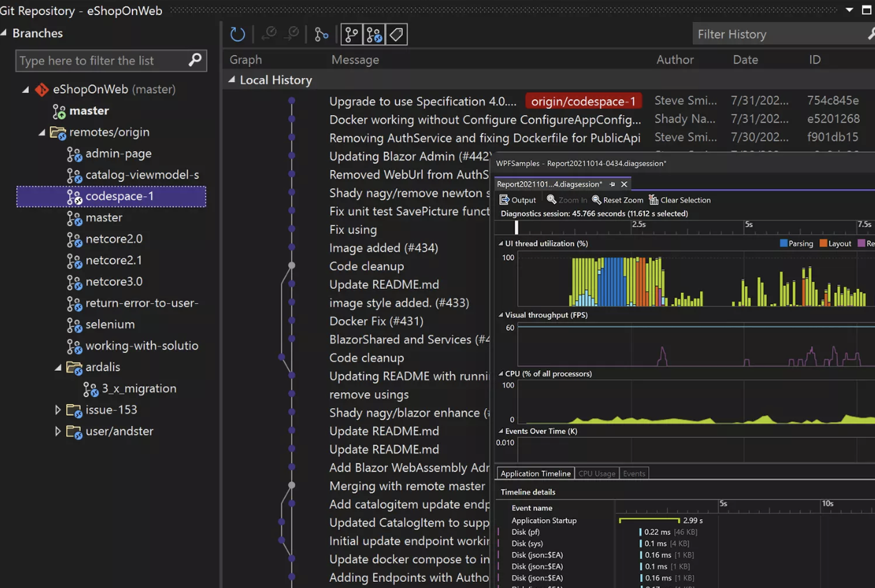This screenshot has width=875, height=588.
Task: Open the Events tab
Action: point(634,474)
